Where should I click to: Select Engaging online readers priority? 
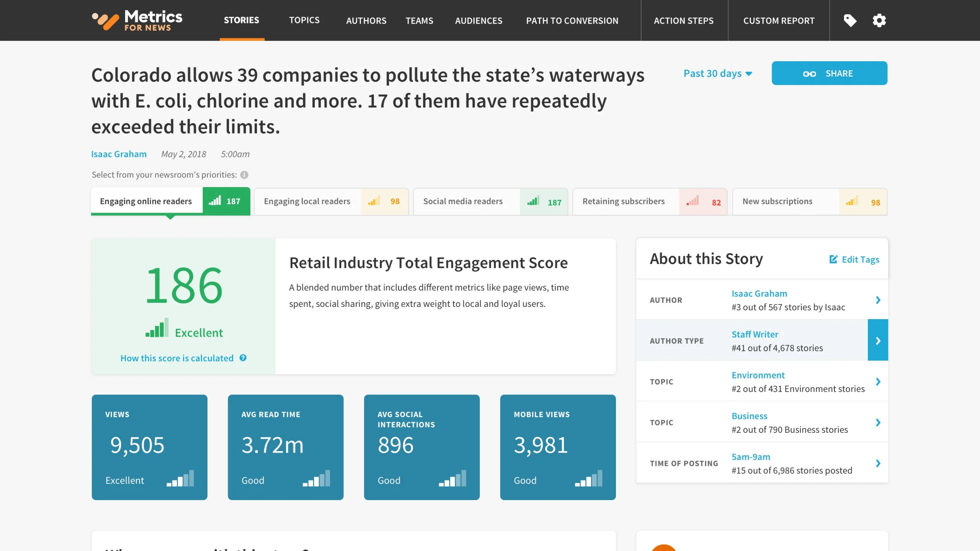click(170, 201)
